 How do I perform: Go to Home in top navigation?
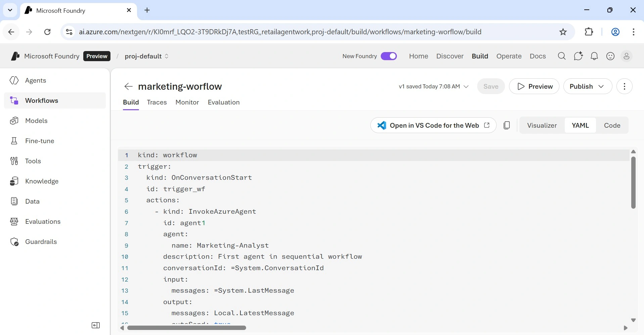point(419,56)
